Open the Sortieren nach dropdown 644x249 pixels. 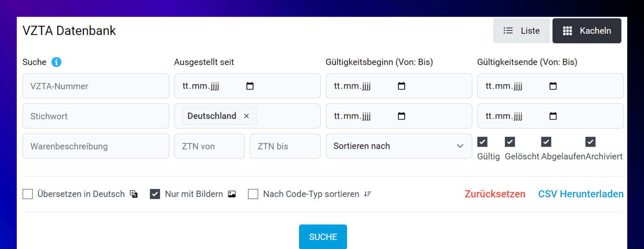click(398, 146)
